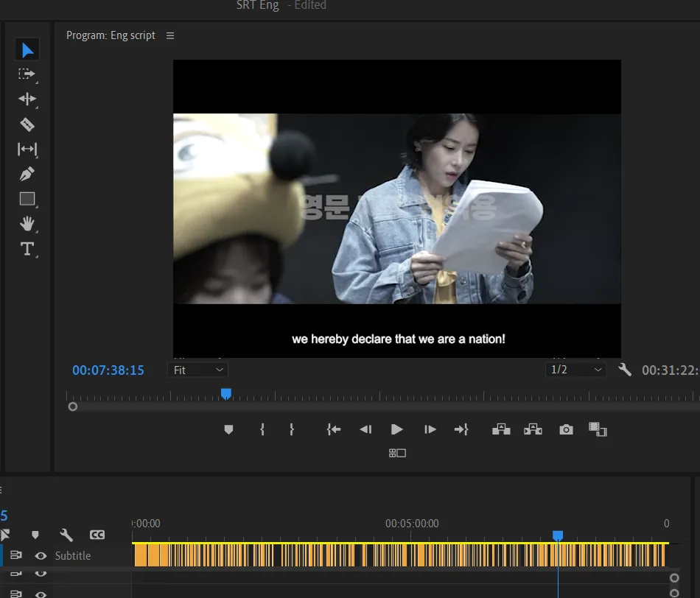Select the Track Select Forward tool

click(x=27, y=74)
